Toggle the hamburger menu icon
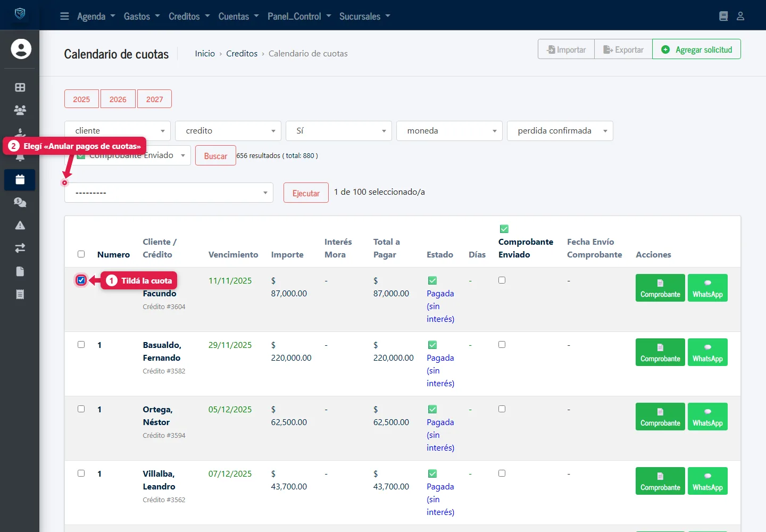 [64, 16]
